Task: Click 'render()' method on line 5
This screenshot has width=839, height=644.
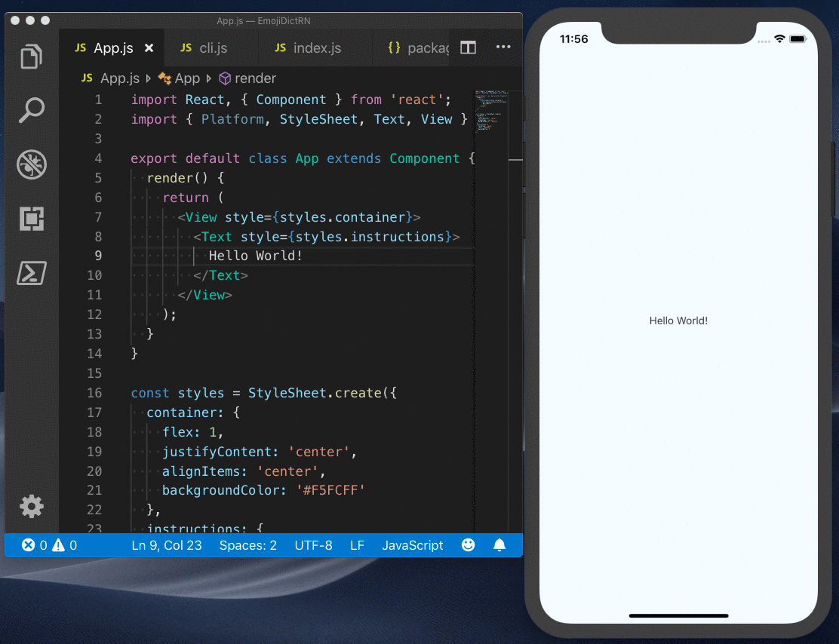Action: pyautogui.click(x=177, y=177)
